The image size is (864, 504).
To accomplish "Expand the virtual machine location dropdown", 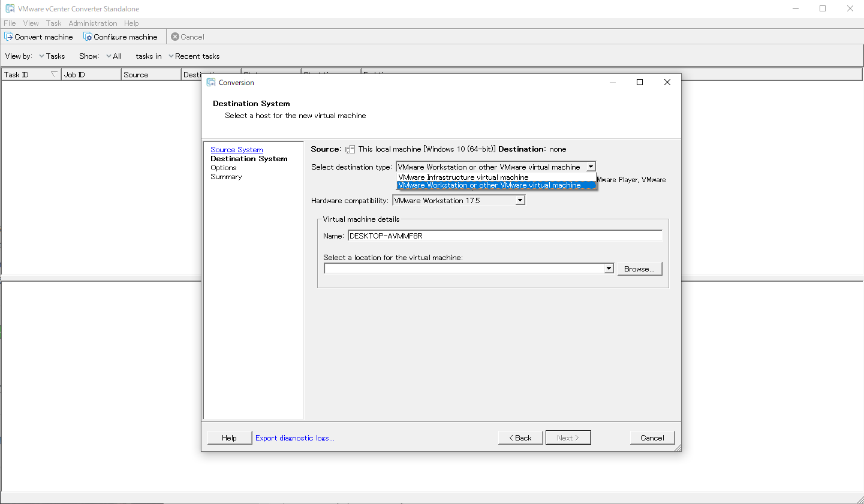I will (x=609, y=268).
